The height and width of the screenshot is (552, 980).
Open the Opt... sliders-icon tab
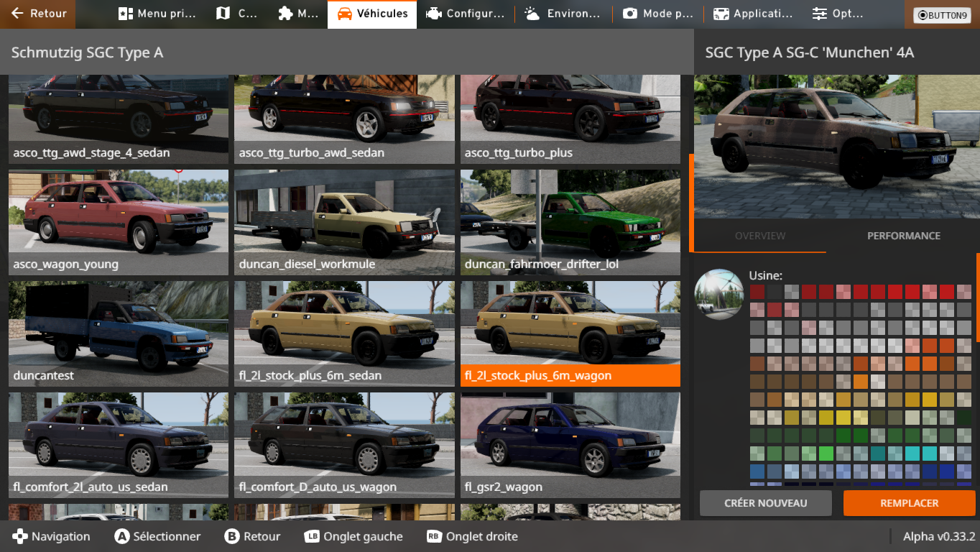[x=837, y=14]
